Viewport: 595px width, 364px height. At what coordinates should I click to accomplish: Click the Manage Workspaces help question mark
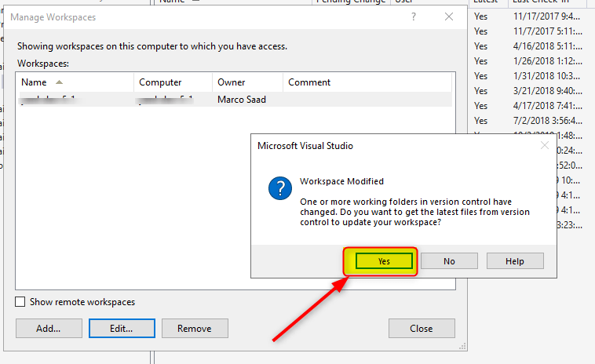click(414, 16)
